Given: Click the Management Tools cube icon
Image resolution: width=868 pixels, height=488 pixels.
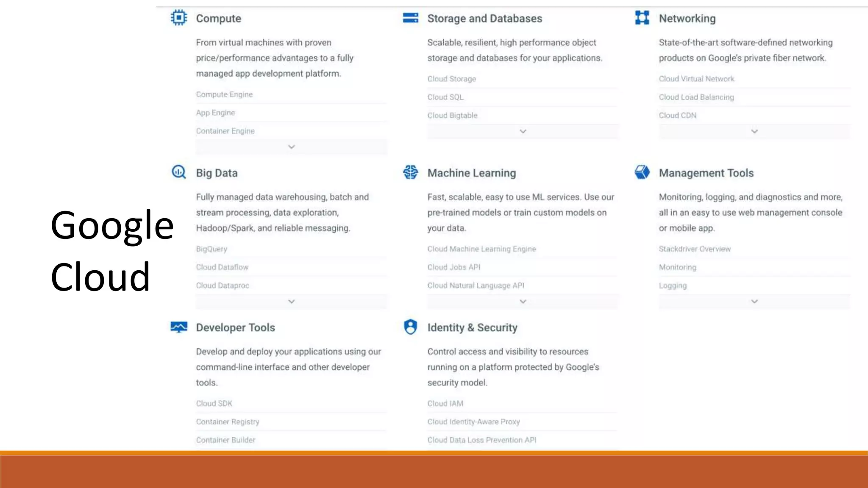Looking at the screenshot, I should [642, 172].
